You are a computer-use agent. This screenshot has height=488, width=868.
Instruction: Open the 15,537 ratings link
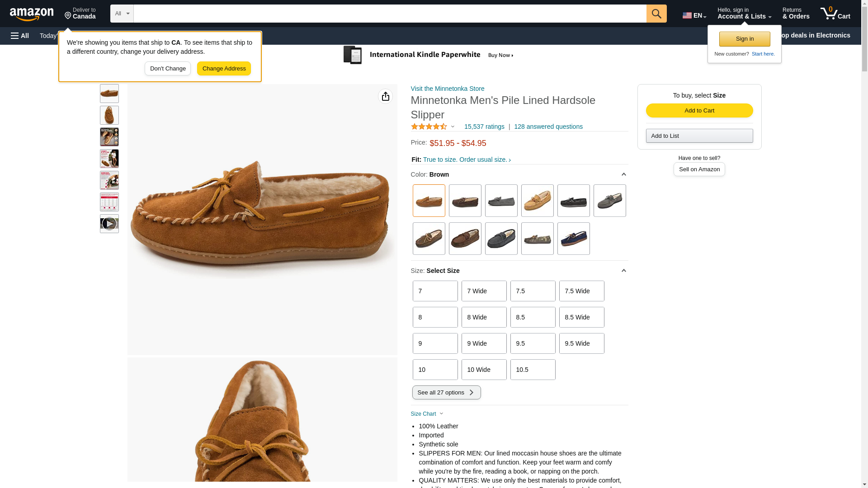point(484,127)
